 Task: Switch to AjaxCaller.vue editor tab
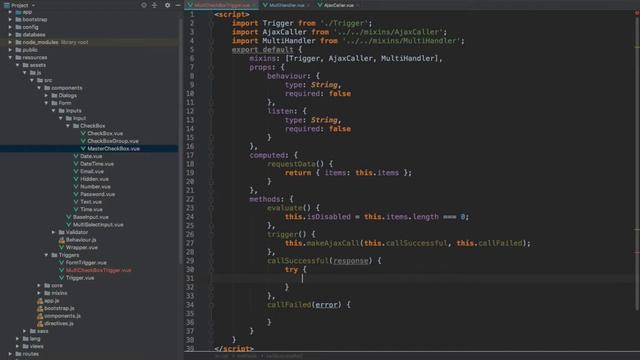click(x=338, y=5)
